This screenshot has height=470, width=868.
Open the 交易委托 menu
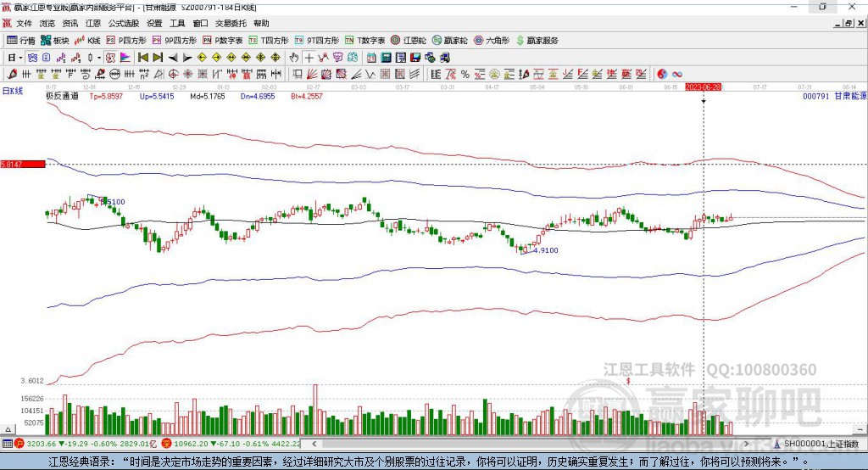[x=231, y=23]
